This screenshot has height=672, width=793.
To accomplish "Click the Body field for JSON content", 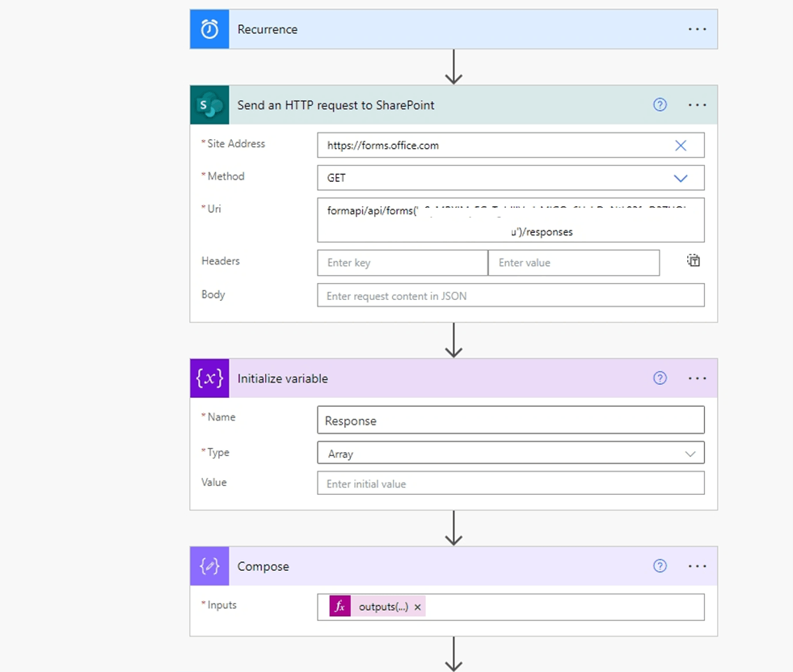I will click(x=510, y=294).
